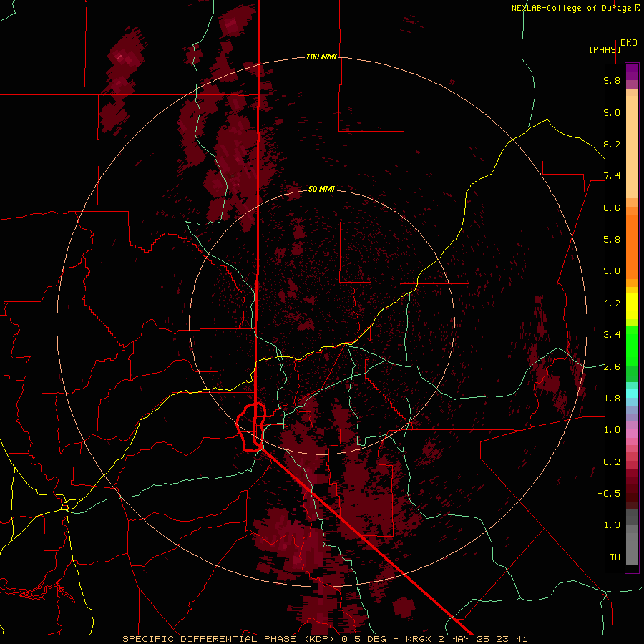
Task: Pick the gray segment of the color bar
Action: point(632,546)
